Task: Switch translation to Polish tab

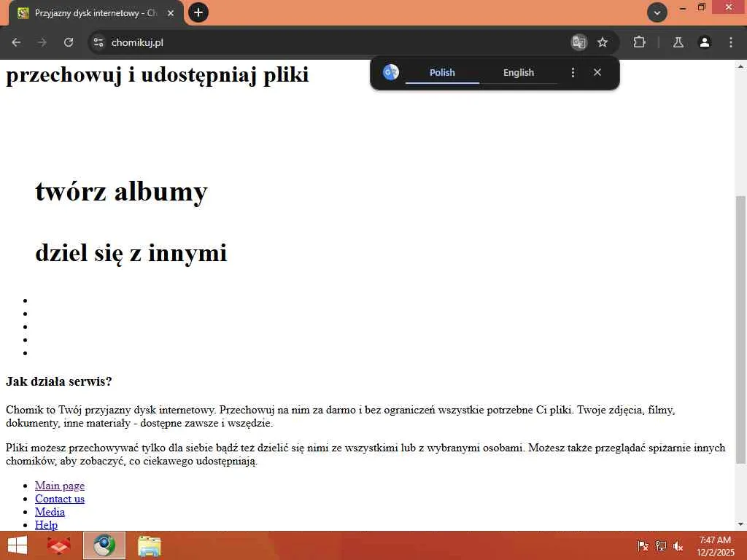Action: [442, 72]
